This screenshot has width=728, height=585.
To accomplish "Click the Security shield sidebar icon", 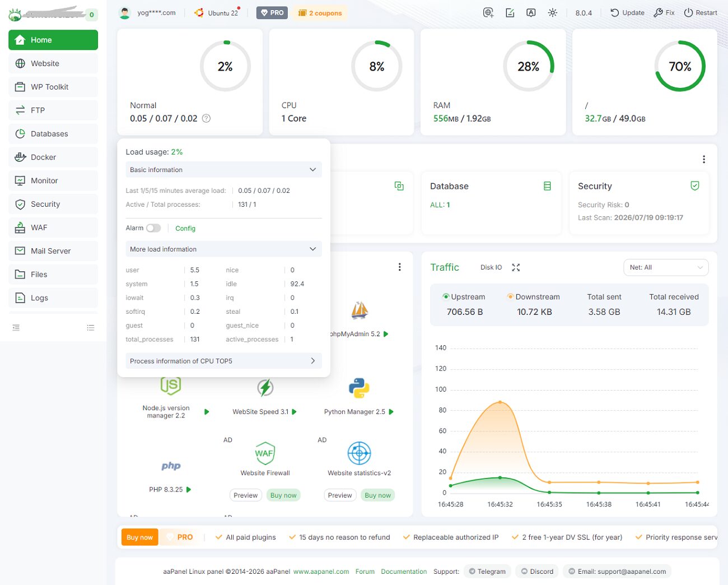I will (20, 205).
